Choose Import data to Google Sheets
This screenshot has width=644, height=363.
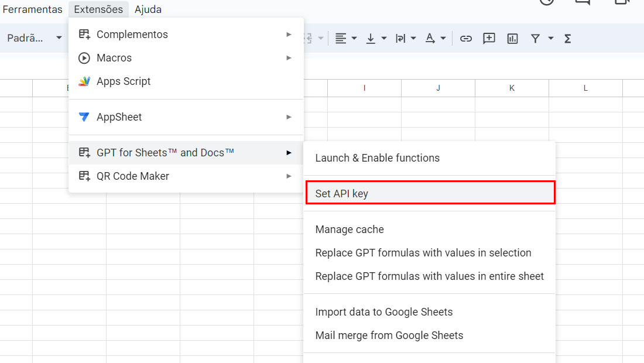[430, 311]
